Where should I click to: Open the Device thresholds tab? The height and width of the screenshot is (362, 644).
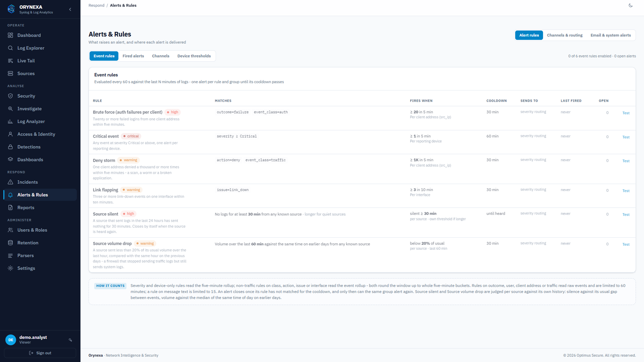pos(194,56)
